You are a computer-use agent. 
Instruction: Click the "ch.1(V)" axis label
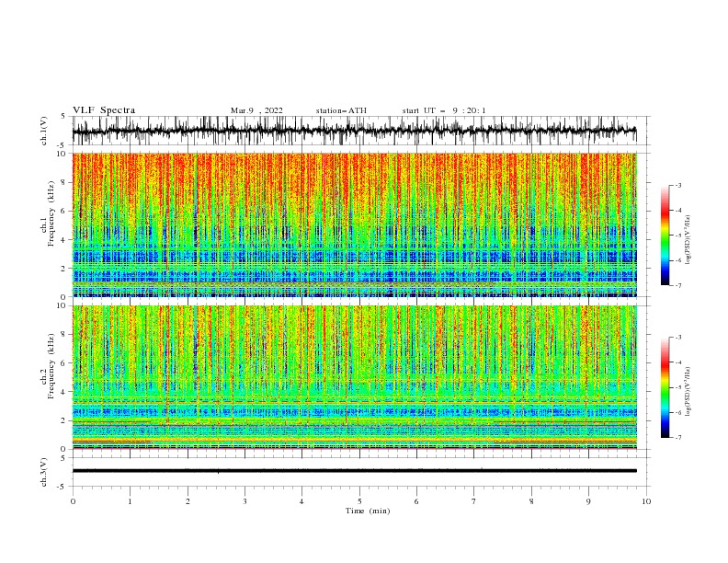44,131
